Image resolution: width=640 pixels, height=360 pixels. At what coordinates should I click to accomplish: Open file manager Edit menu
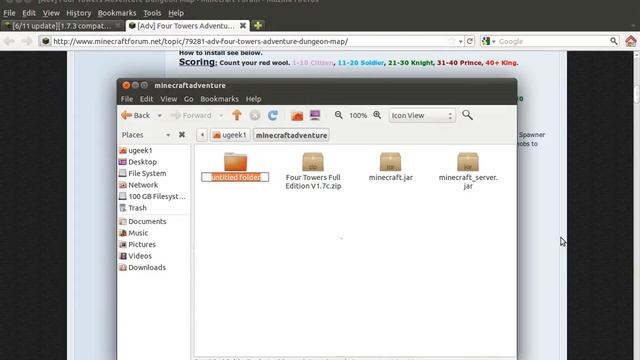pyautogui.click(x=146, y=99)
